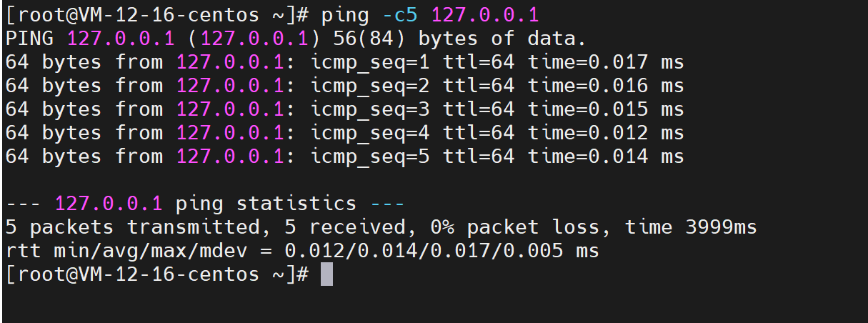Click 127.0.0.1 in the typed command
The width and height of the screenshot is (868, 323).
coord(485,15)
